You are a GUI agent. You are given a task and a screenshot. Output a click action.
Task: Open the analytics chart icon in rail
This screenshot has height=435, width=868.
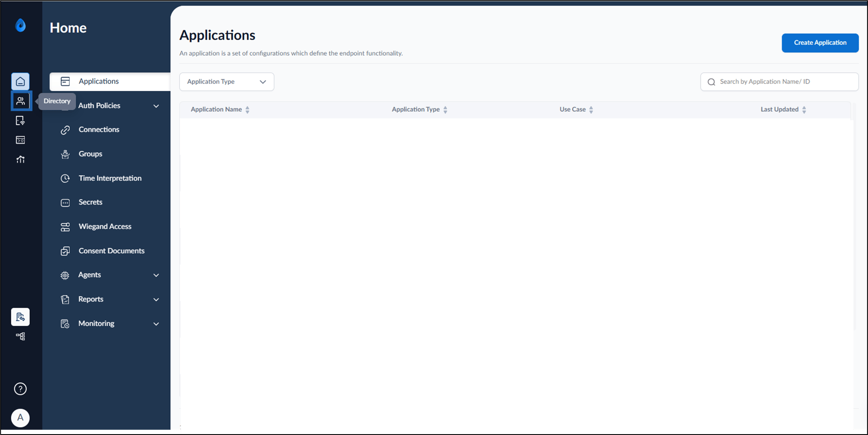20,159
